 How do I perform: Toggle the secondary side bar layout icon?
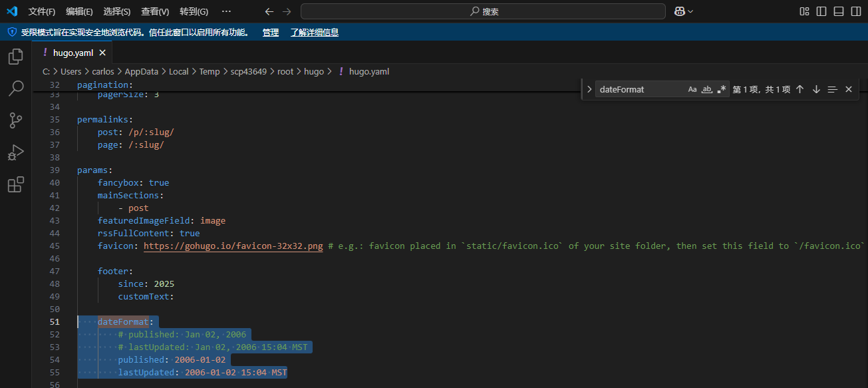coord(856,11)
